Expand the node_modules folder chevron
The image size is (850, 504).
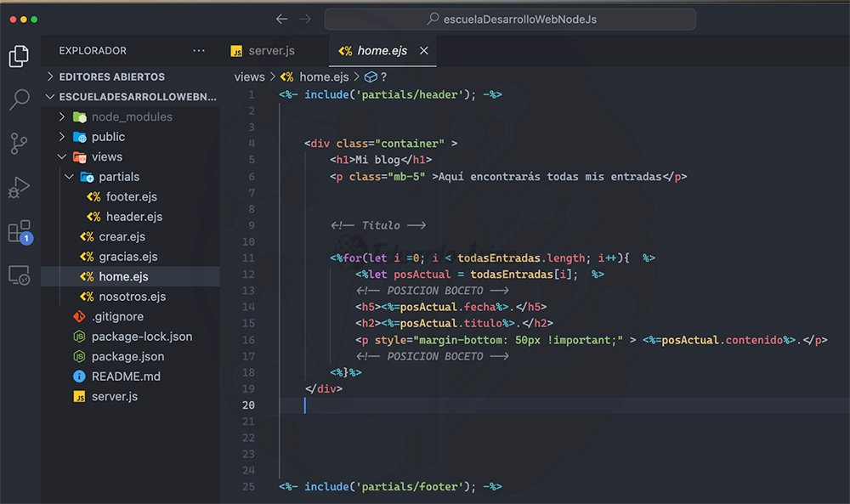[x=62, y=116]
